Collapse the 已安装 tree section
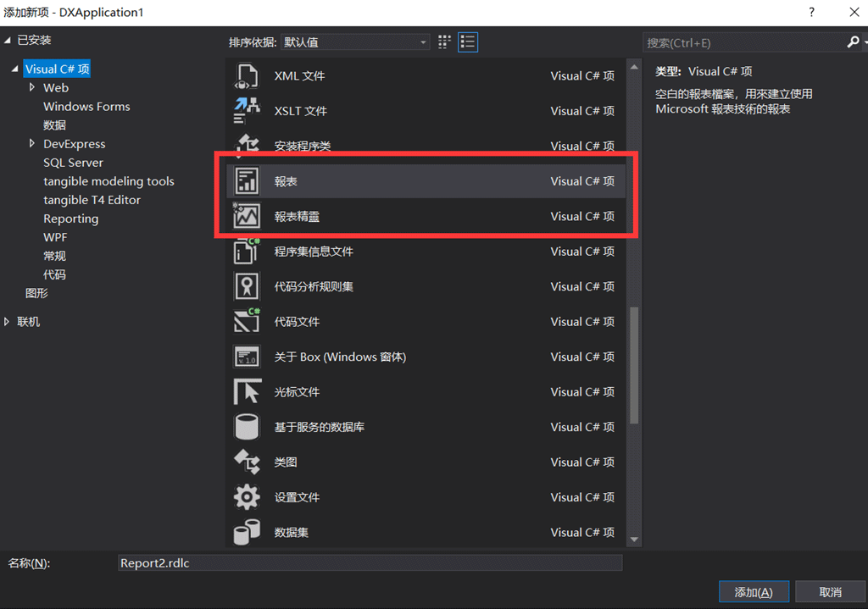This screenshot has width=868, height=609. (7, 40)
